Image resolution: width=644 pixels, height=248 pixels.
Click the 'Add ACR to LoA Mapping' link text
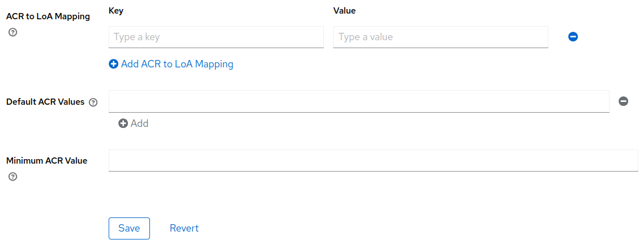point(177,64)
